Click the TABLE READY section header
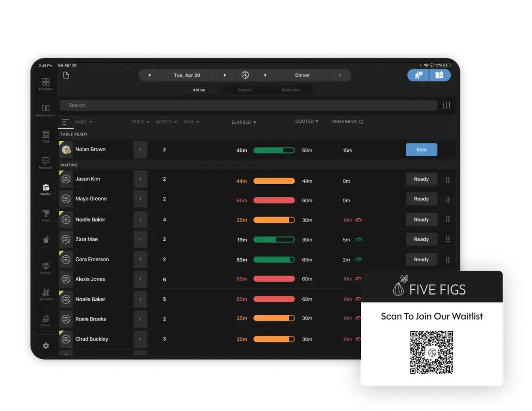The height and width of the screenshot is (411, 532). tap(74, 134)
